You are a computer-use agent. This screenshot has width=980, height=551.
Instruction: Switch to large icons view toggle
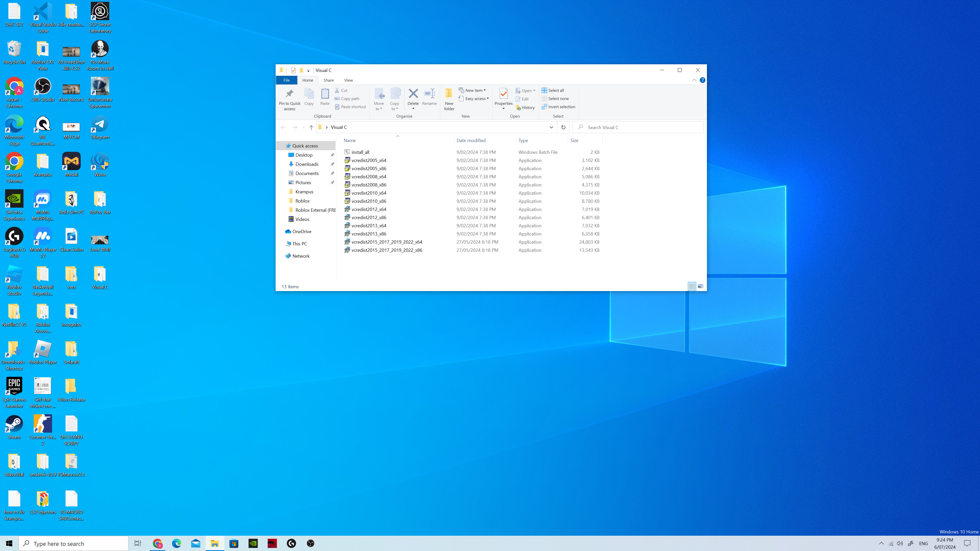tap(700, 286)
